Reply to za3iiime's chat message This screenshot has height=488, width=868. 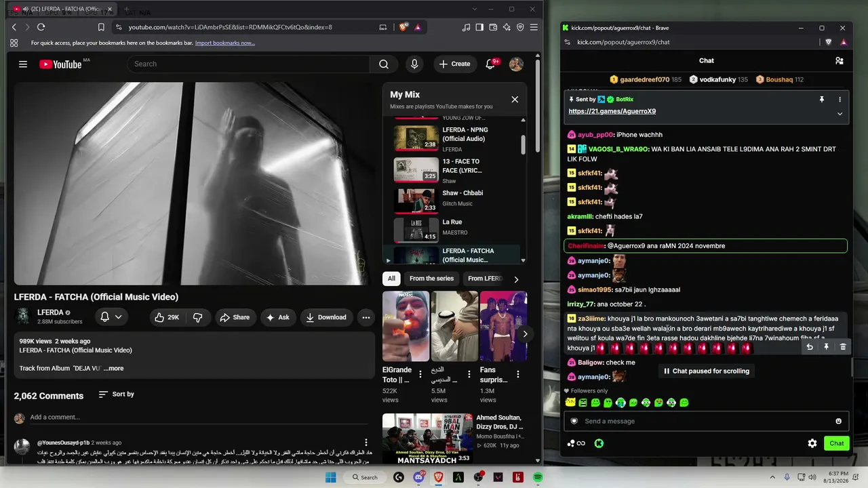(x=809, y=347)
